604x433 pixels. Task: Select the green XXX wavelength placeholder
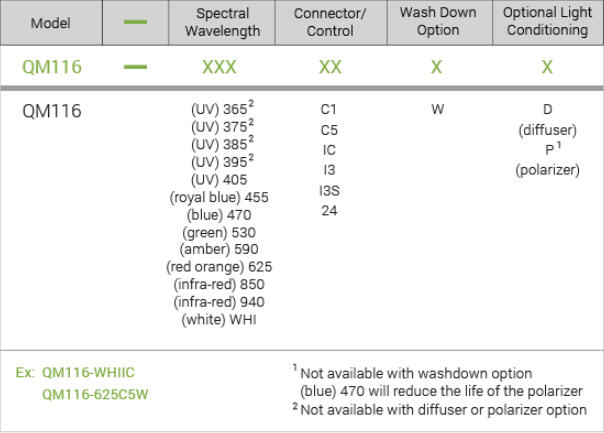(x=219, y=67)
